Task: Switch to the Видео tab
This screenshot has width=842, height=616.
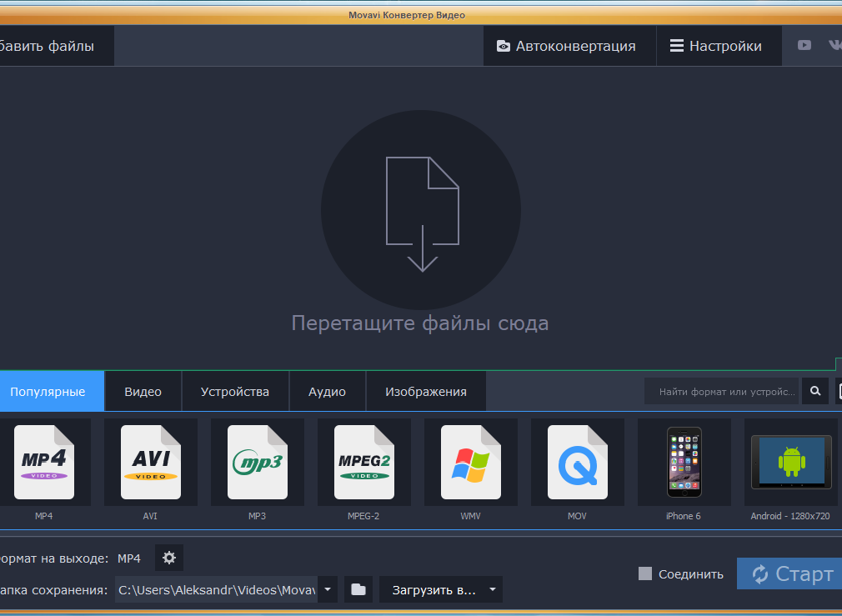Action: 143,392
